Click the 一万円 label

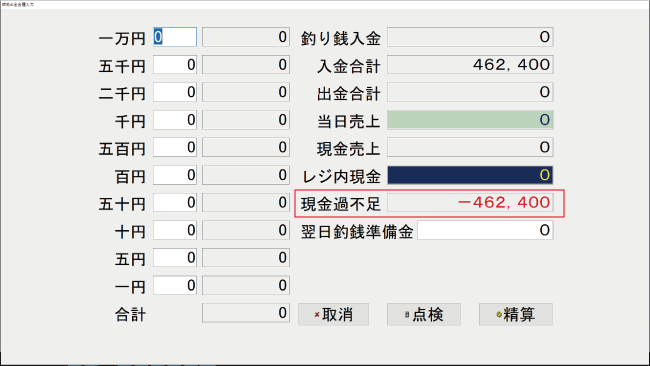click(x=122, y=39)
